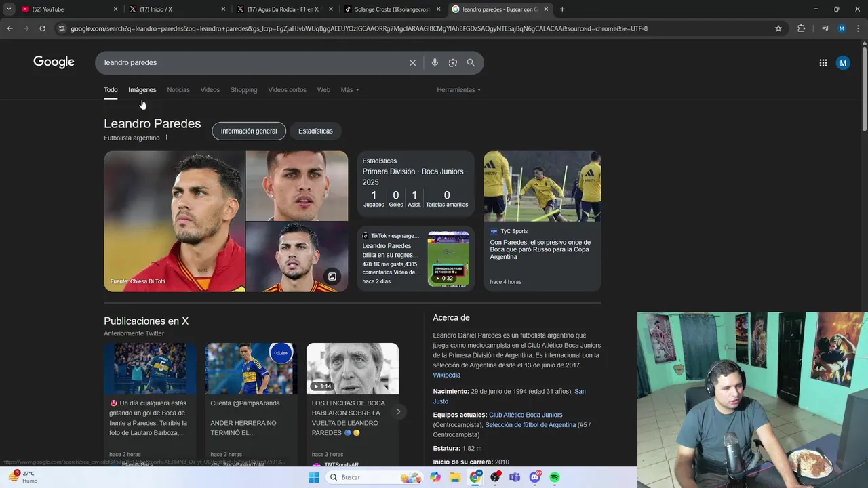Select the Información general chip
This screenshot has height=488, width=868.
249,131
